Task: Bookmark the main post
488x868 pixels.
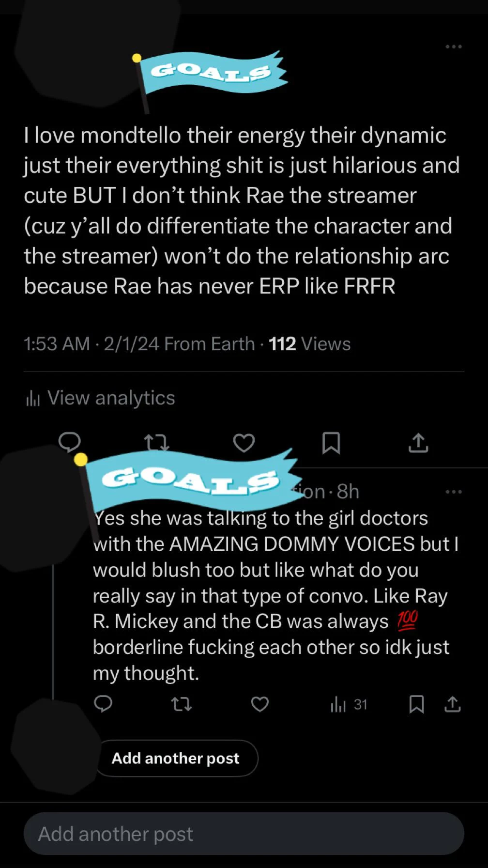Action: [331, 443]
